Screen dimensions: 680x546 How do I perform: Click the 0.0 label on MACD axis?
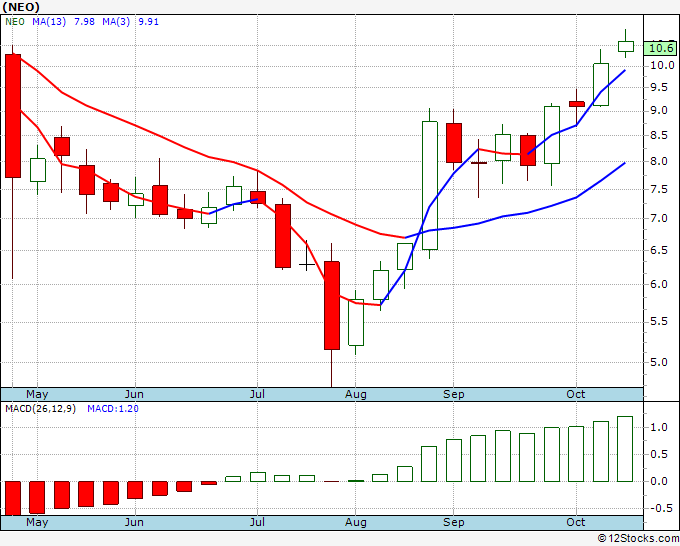click(659, 481)
